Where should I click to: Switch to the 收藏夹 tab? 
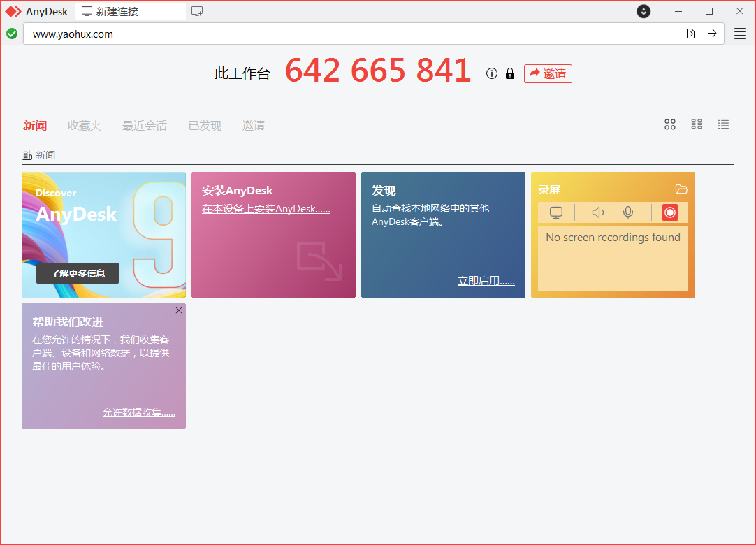pos(85,125)
